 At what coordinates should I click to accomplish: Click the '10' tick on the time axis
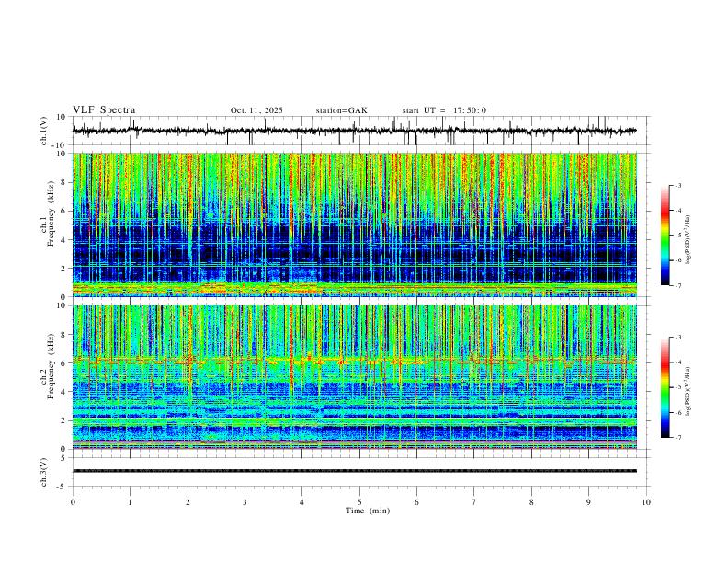646,502
